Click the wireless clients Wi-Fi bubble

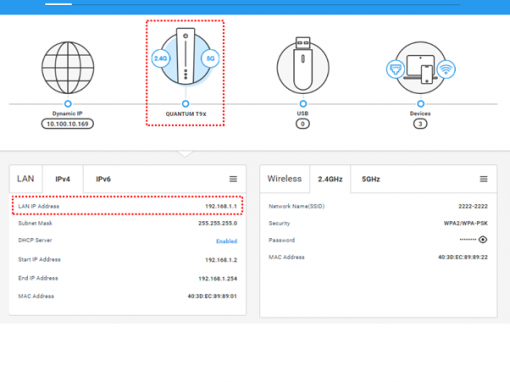[x=446, y=69]
